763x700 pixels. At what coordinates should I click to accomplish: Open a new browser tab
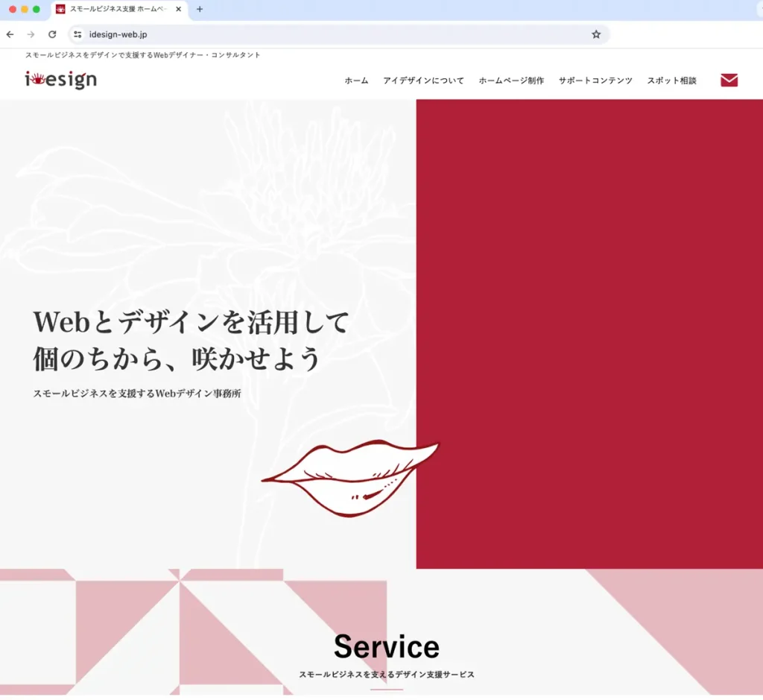200,10
